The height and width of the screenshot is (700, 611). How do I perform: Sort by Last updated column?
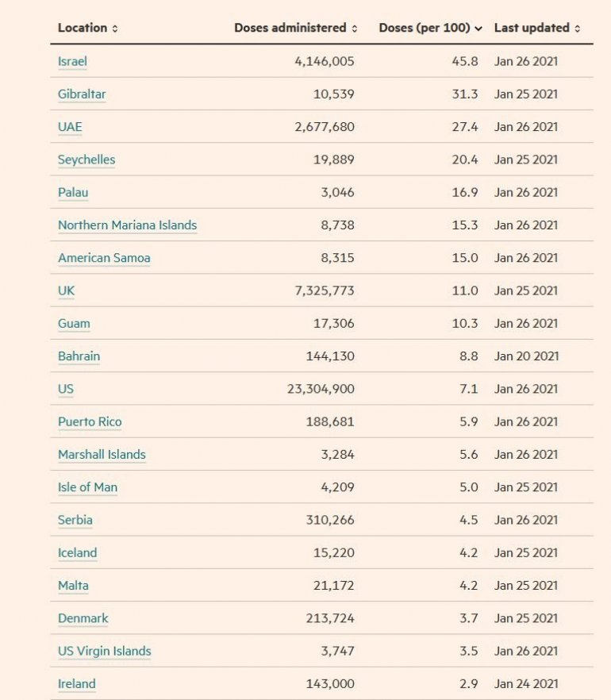537,28
